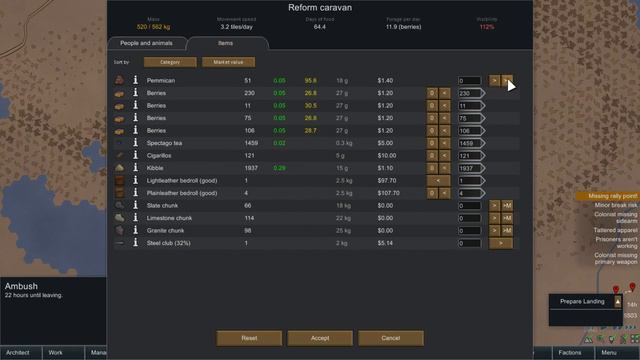Screen dimensions: 640x360
Task: Add one Pemmican with > button
Action: pos(494,80)
